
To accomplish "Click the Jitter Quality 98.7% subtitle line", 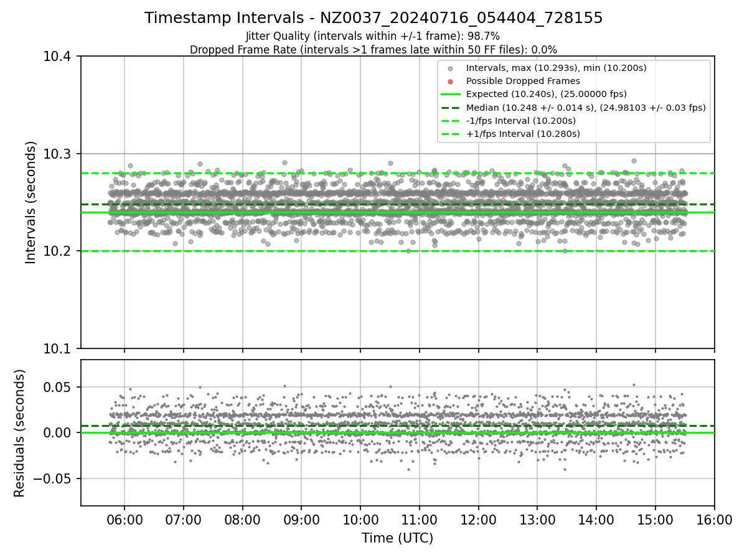I will tap(373, 36).
